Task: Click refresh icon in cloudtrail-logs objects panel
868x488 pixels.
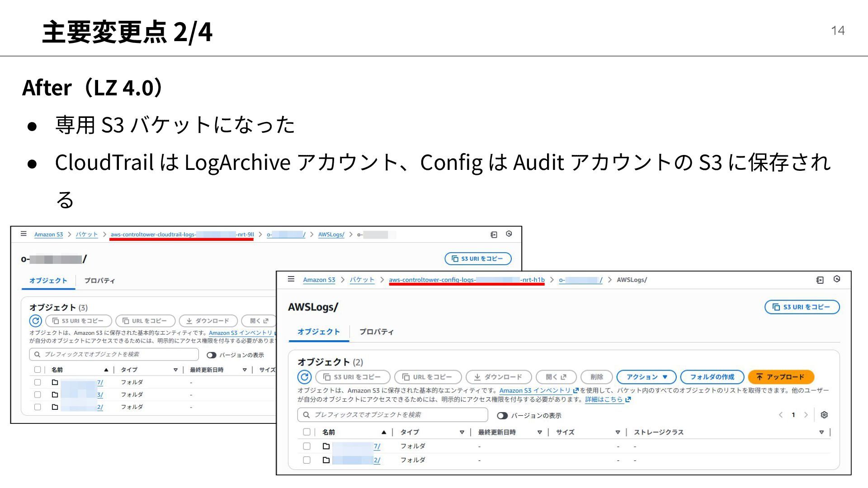Action: click(x=35, y=321)
